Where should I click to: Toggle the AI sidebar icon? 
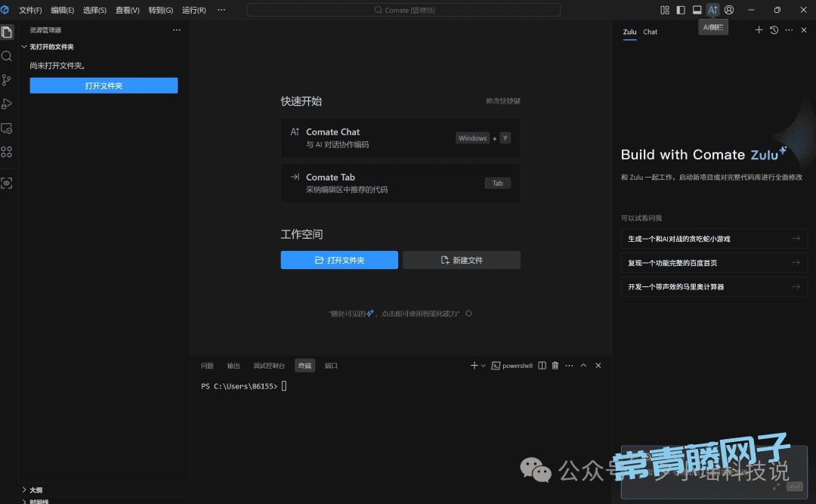coord(713,10)
